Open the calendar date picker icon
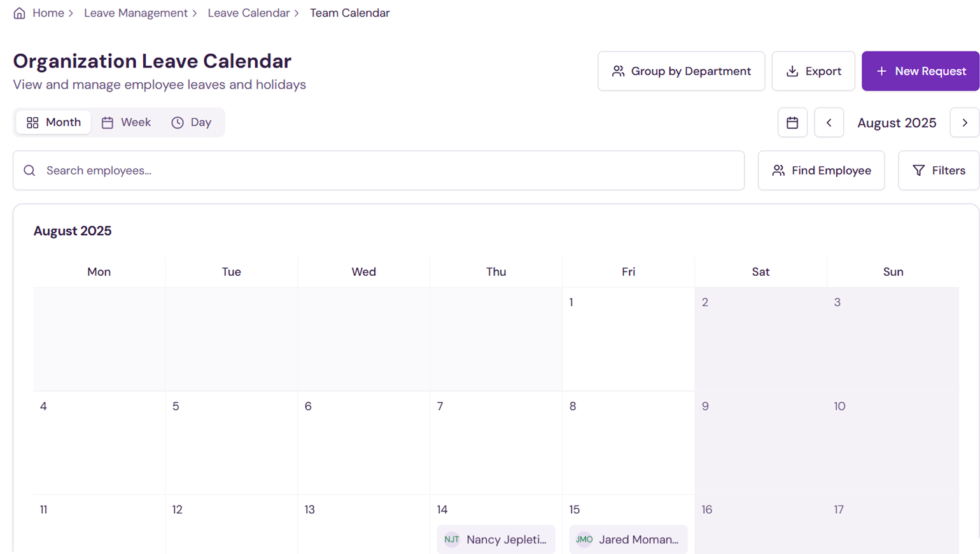The height and width of the screenshot is (554, 980). tap(792, 123)
